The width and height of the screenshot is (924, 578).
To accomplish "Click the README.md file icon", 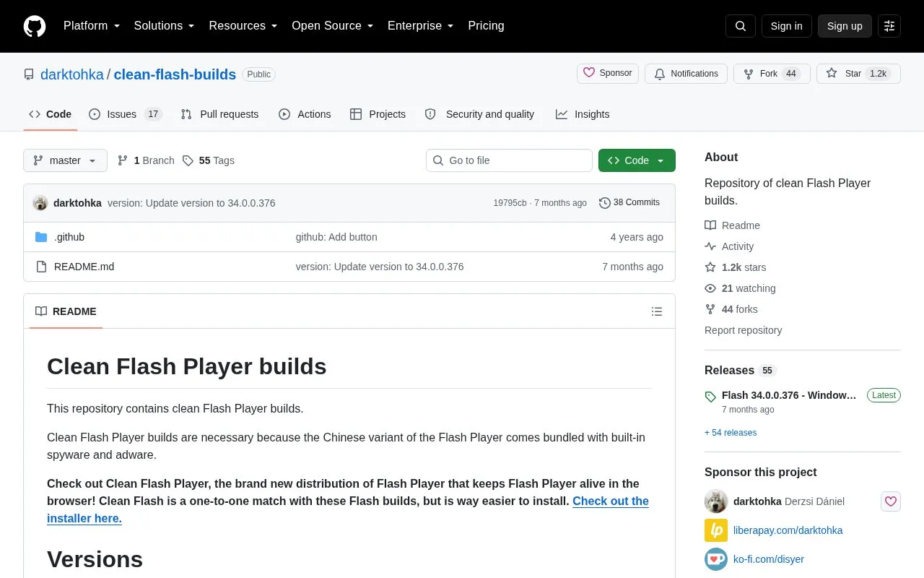I will (x=41, y=267).
